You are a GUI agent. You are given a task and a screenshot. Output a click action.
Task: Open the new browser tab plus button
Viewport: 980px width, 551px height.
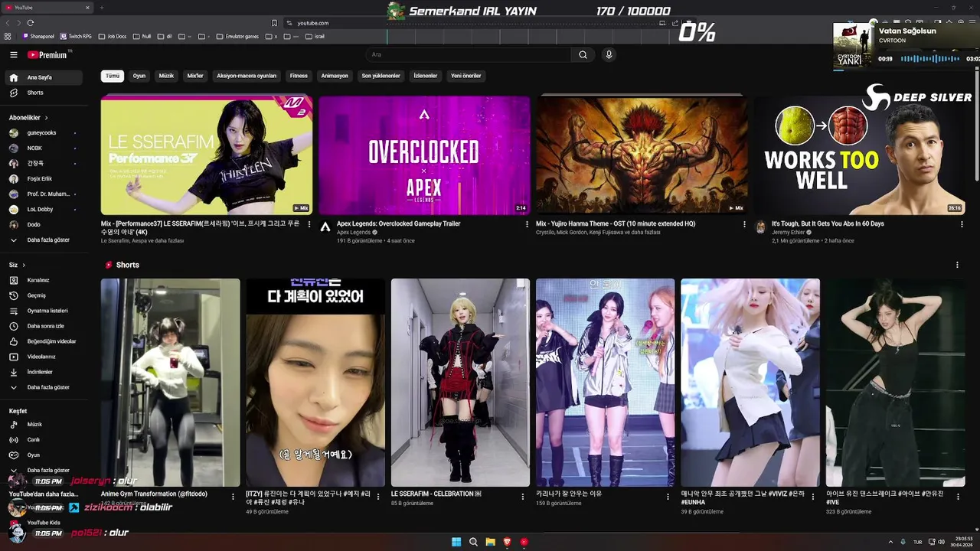pyautogui.click(x=102, y=8)
